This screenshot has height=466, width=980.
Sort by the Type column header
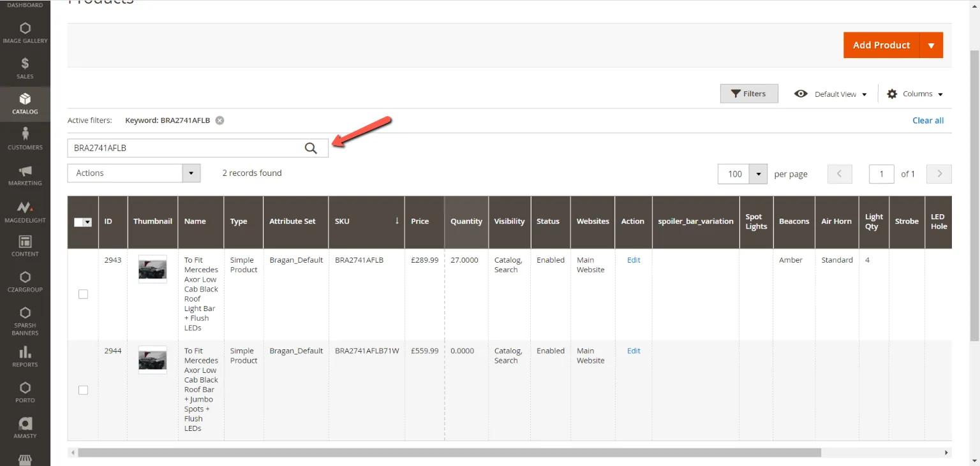(243, 222)
